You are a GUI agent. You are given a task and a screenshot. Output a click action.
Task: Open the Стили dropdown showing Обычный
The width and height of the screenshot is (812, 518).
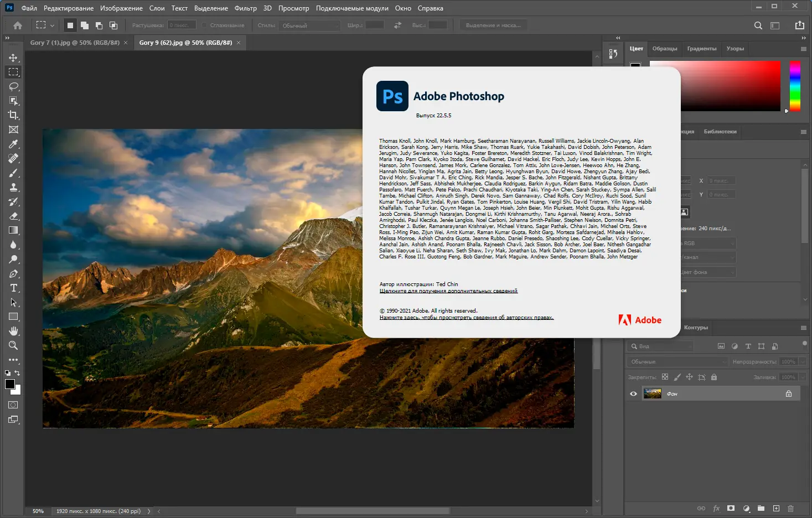click(x=309, y=25)
